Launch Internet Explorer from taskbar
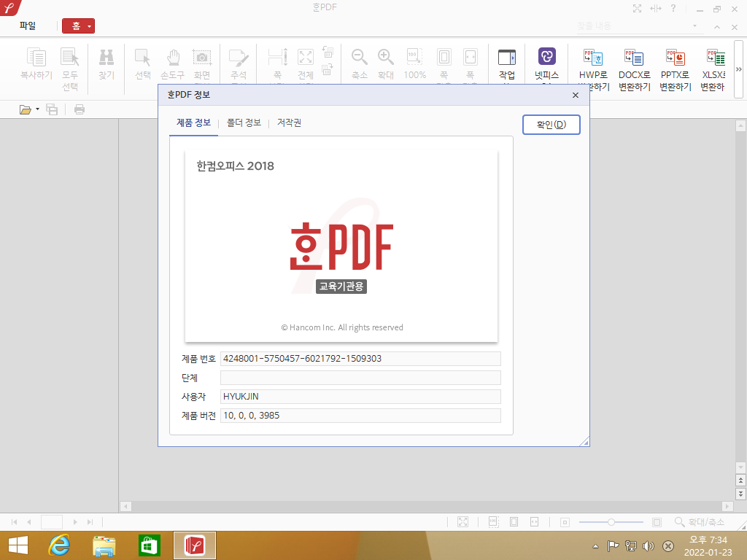The height and width of the screenshot is (560, 747). (59, 545)
